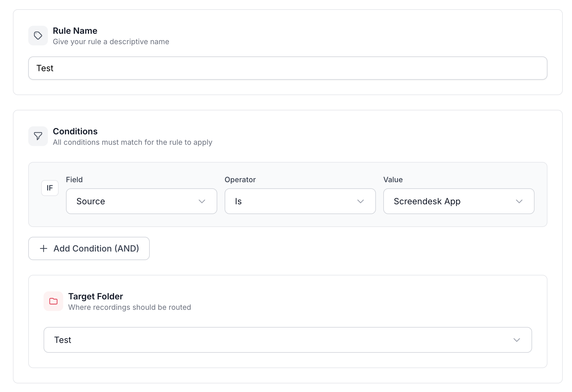This screenshot has height=392, width=572.
Task: Click the IF badge in the condition row
Action: click(50, 188)
